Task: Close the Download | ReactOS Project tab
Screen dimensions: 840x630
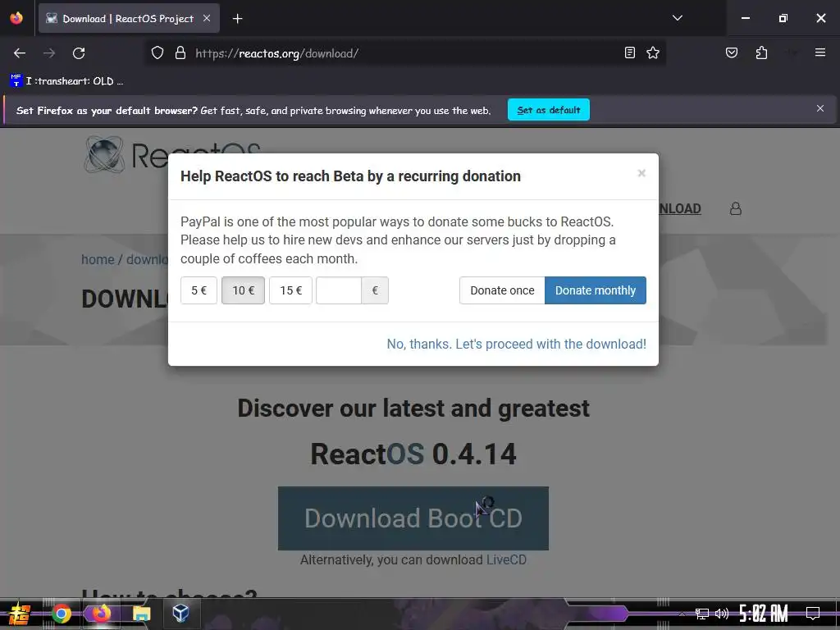Action: click(x=207, y=18)
